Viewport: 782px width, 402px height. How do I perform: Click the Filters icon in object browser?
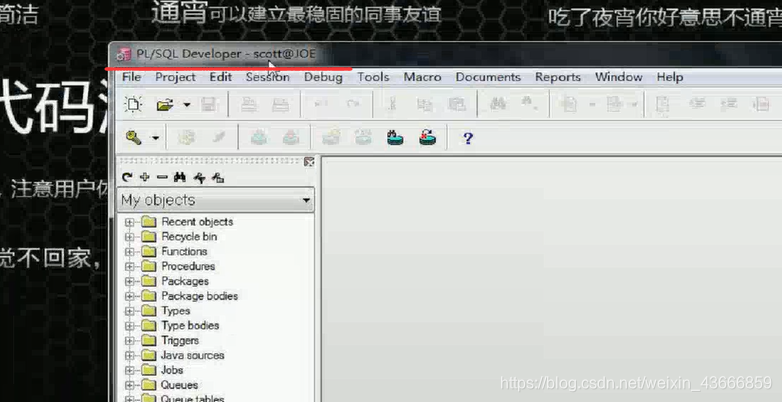coord(199,178)
